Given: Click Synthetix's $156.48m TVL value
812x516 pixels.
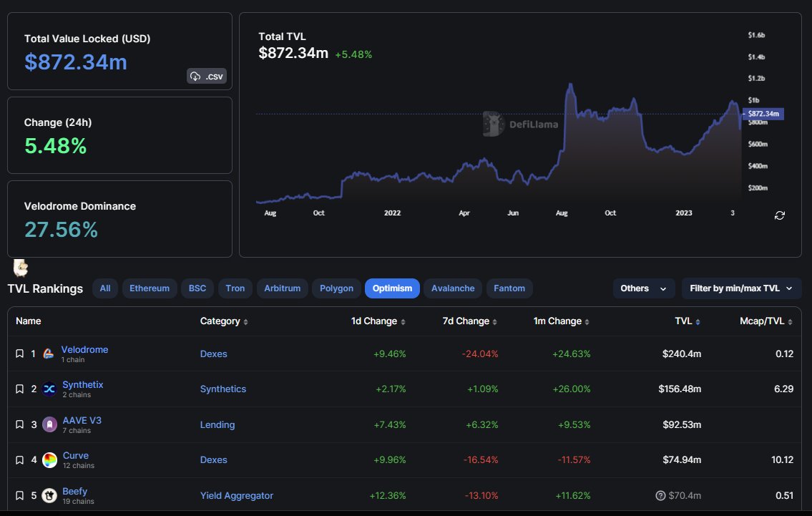Looking at the screenshot, I should 680,389.
